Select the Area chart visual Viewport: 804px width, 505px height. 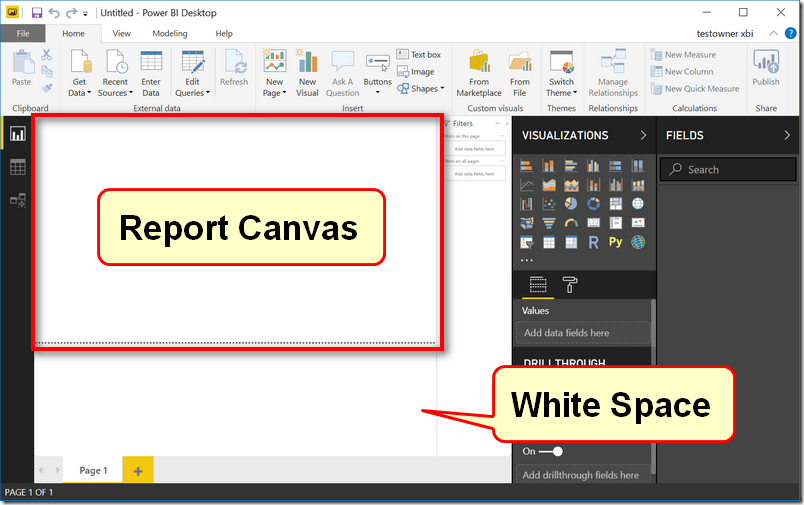coord(549,185)
